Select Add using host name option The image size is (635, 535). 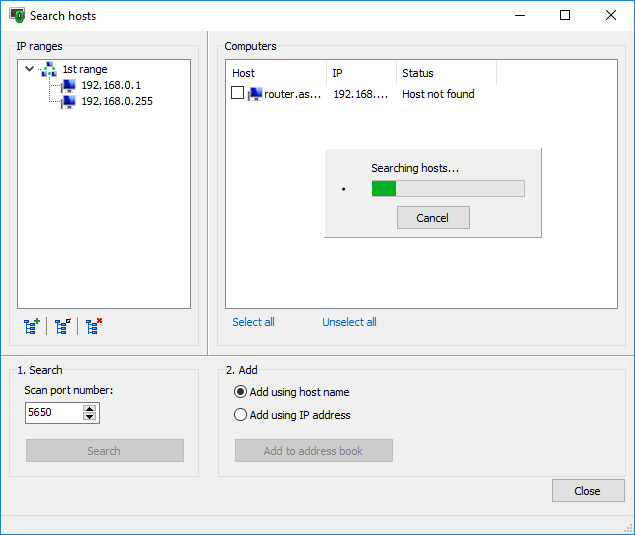pyautogui.click(x=240, y=392)
